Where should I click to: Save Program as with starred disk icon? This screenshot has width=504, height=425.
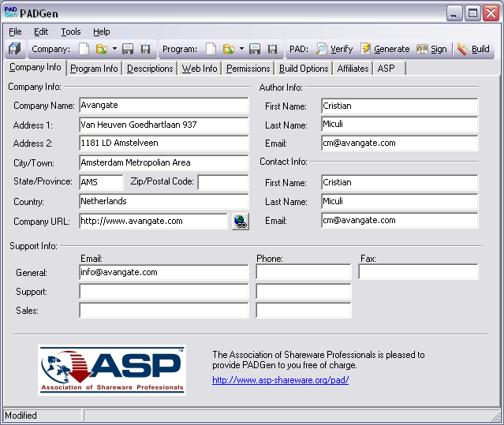[273, 49]
